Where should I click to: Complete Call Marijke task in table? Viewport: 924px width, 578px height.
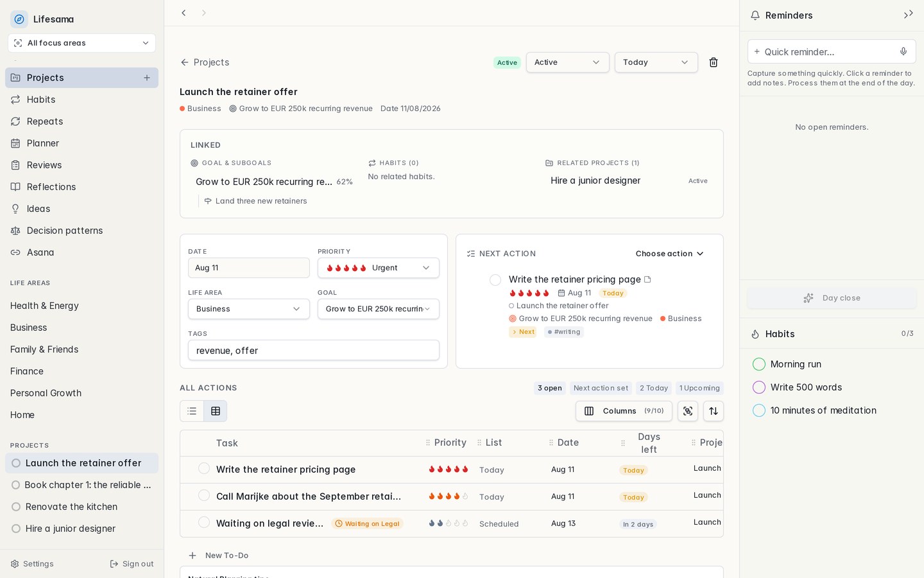click(x=204, y=495)
